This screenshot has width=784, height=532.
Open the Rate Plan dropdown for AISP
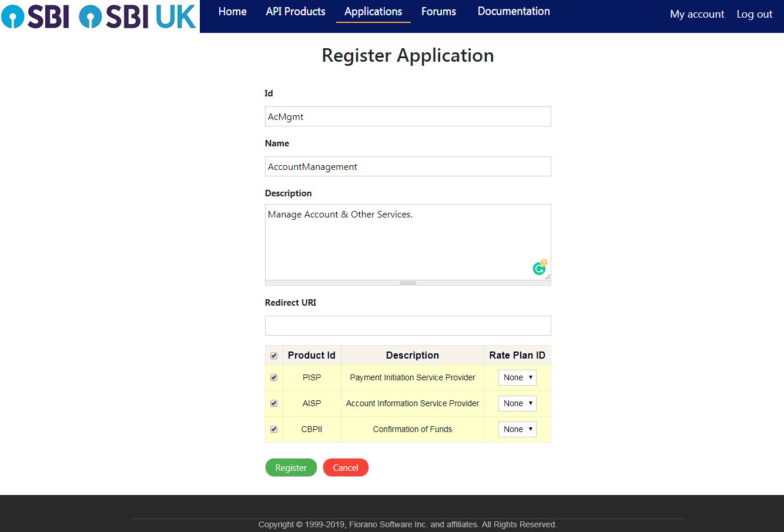point(517,403)
